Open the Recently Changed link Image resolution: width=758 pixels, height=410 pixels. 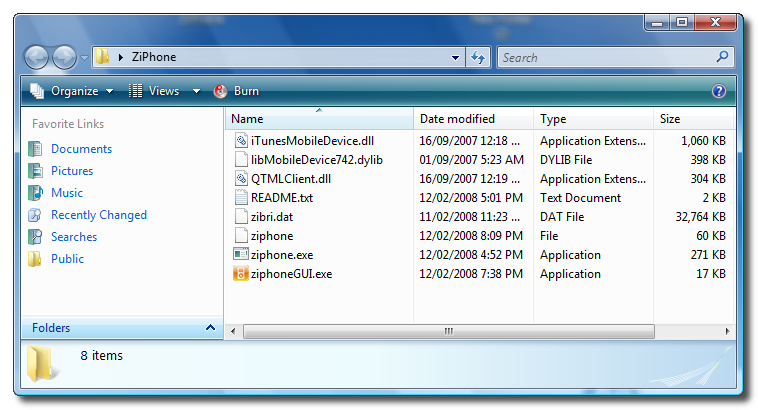[x=98, y=215]
